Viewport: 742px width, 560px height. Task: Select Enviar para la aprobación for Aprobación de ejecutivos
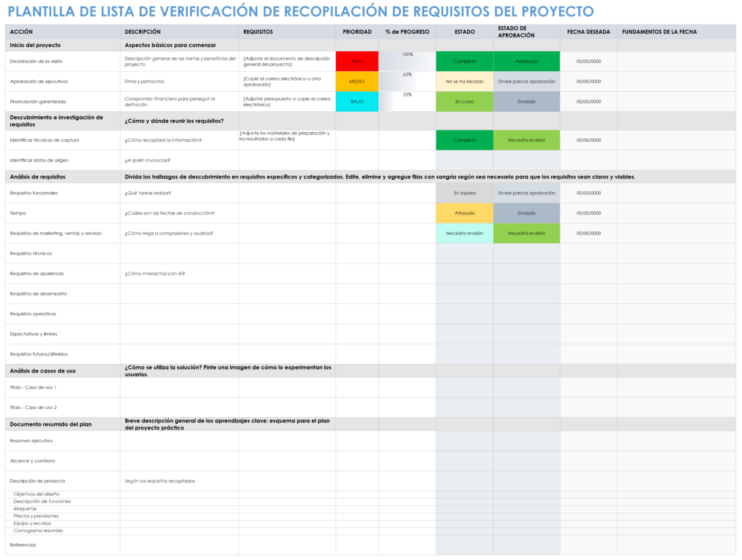point(526,81)
